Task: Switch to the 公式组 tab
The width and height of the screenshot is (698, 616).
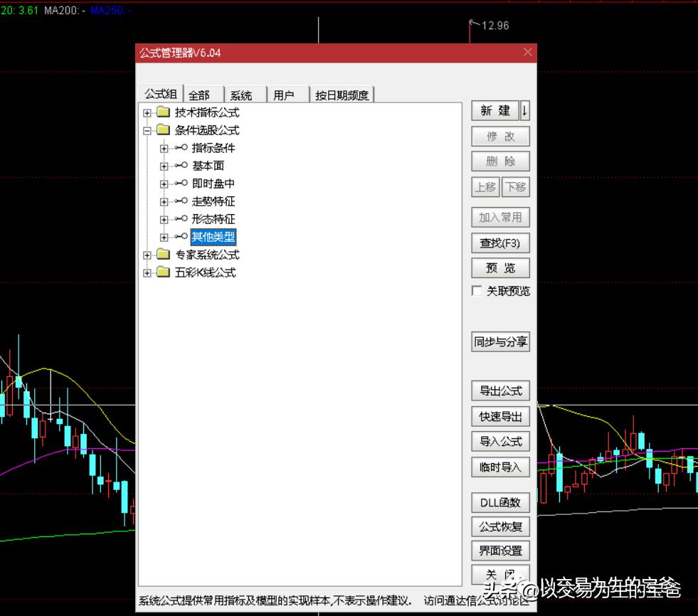Action: point(161,94)
